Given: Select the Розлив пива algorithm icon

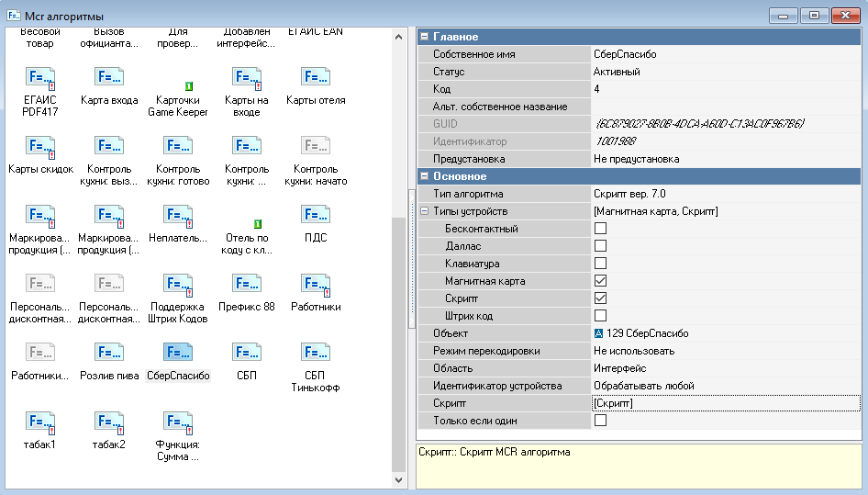Looking at the screenshot, I should point(109,353).
